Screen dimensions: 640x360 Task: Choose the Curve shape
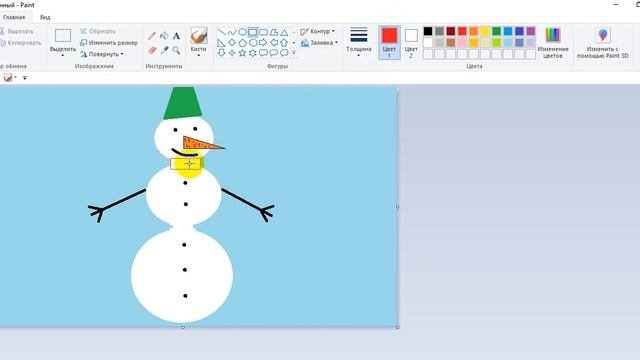232,32
